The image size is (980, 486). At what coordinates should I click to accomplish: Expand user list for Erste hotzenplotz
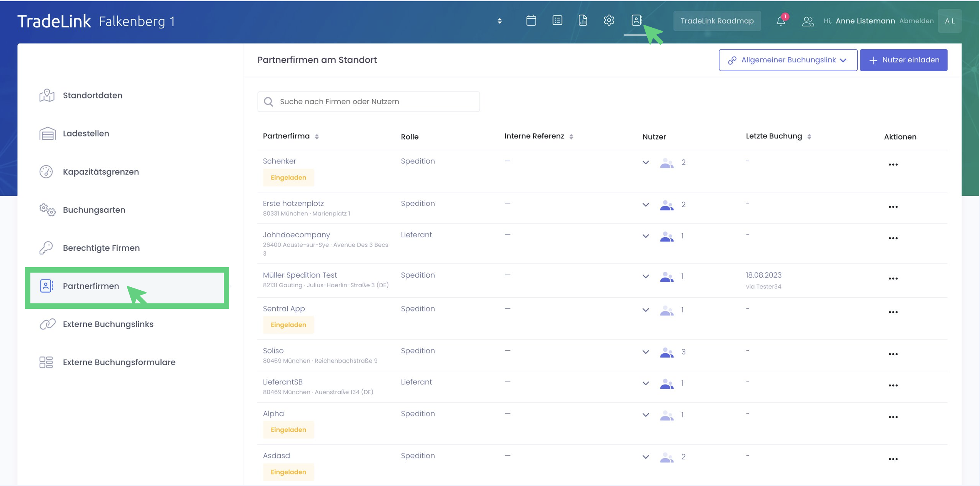coord(645,205)
